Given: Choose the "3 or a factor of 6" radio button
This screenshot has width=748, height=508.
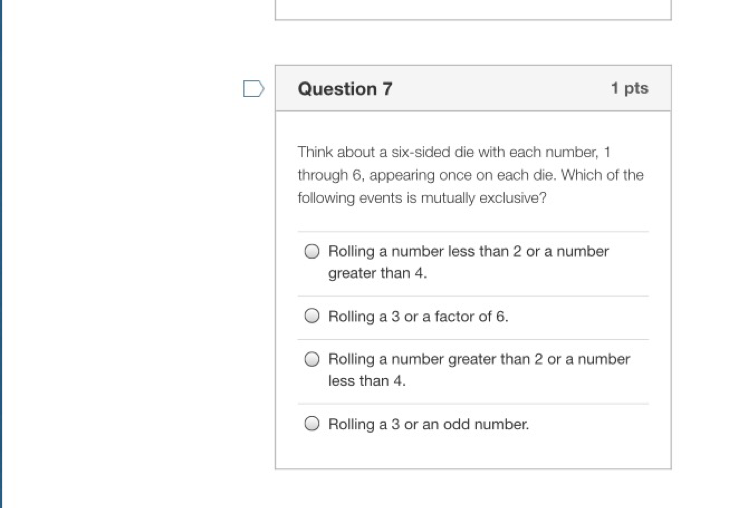Looking at the screenshot, I should (312, 317).
